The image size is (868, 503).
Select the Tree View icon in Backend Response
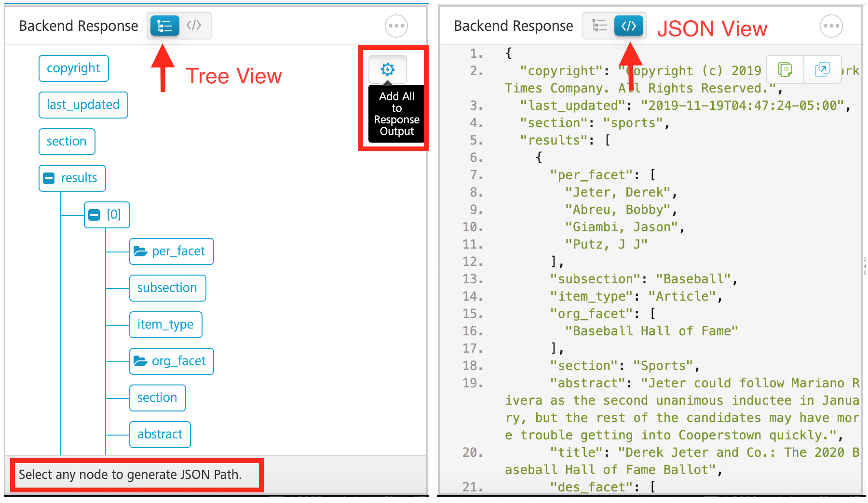(164, 26)
